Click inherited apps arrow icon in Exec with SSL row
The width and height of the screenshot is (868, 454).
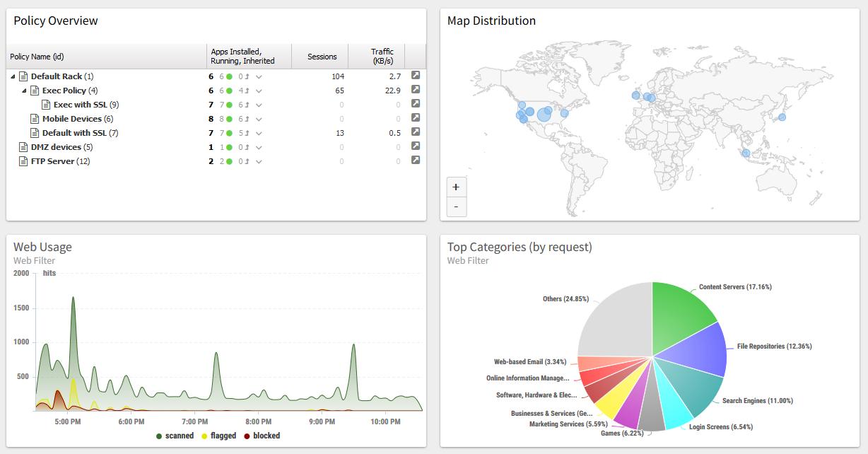[x=247, y=105]
